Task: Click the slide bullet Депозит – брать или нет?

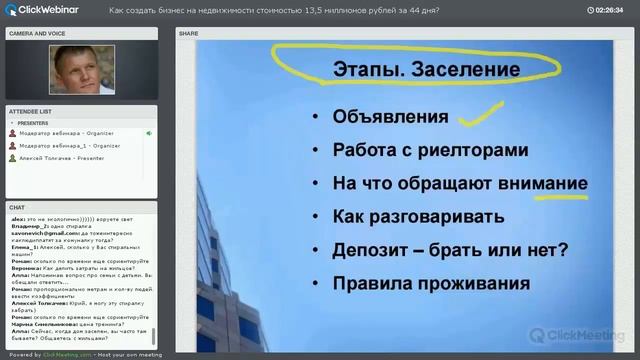Action: (x=450, y=250)
